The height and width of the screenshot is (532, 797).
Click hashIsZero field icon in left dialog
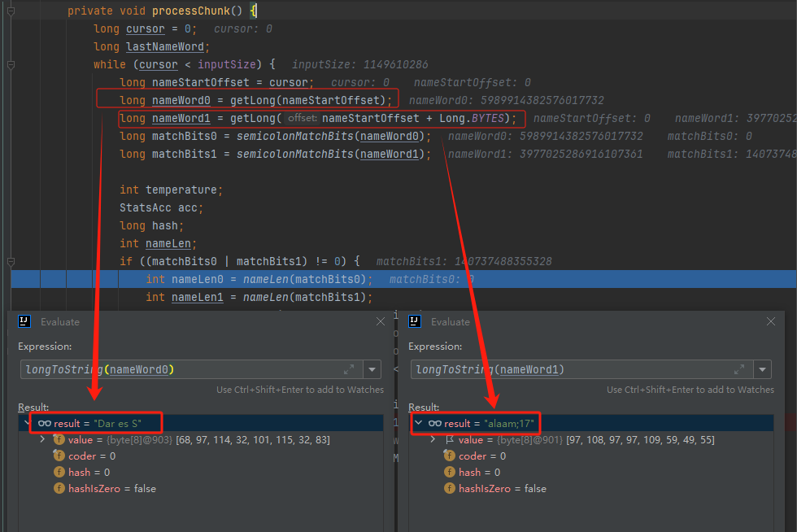(59, 488)
